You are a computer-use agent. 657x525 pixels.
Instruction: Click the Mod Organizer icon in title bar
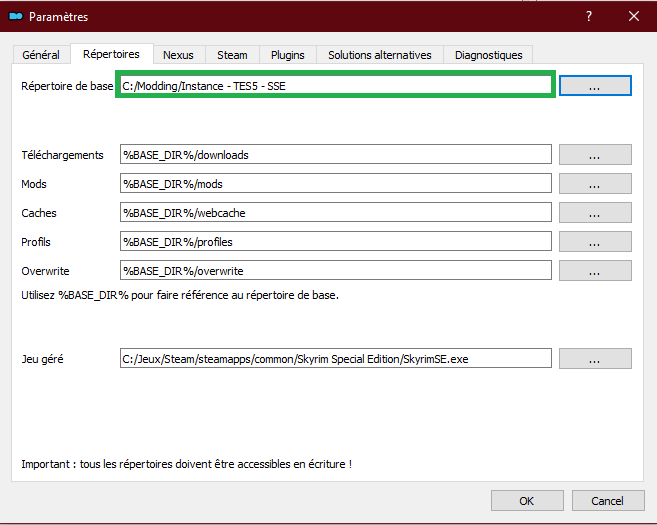pos(15,16)
